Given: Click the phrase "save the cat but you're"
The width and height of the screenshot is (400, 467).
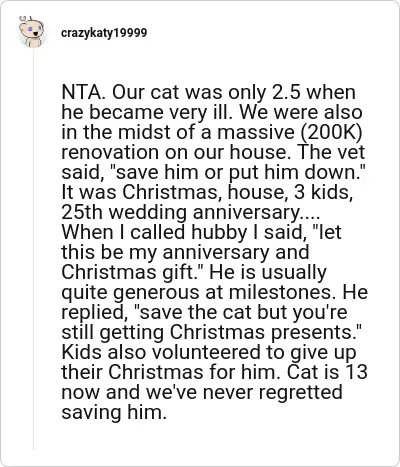Looking at the screenshot, I should click(242, 313).
